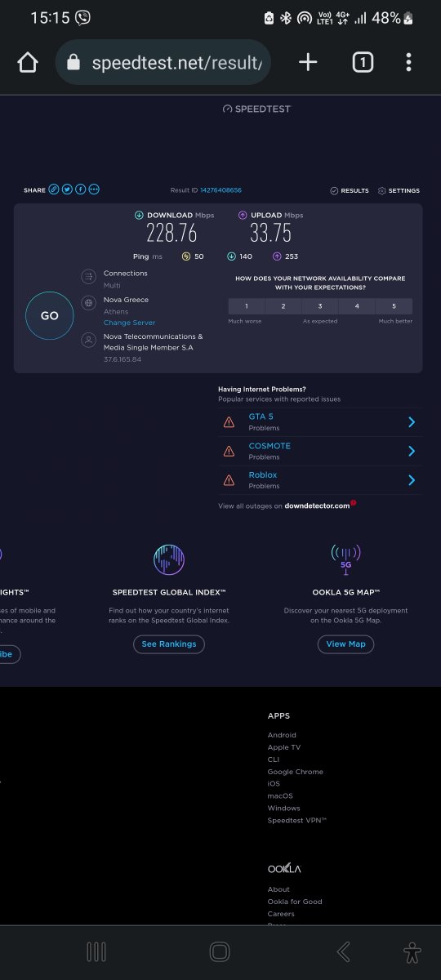Open the tab switcher showing 1 tab
The height and width of the screenshot is (980, 441).
363,62
